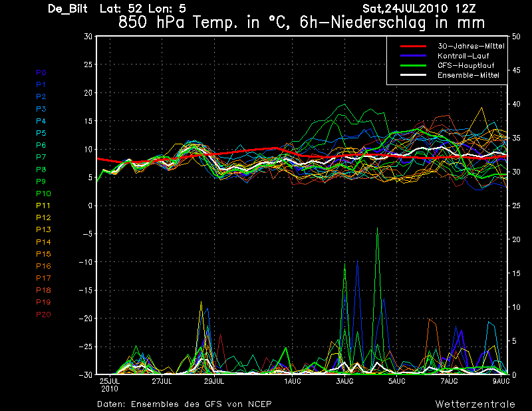Click the Sat,24JUL2010 12Z run date
The height and width of the screenshot is (411, 532).
[x=419, y=9]
